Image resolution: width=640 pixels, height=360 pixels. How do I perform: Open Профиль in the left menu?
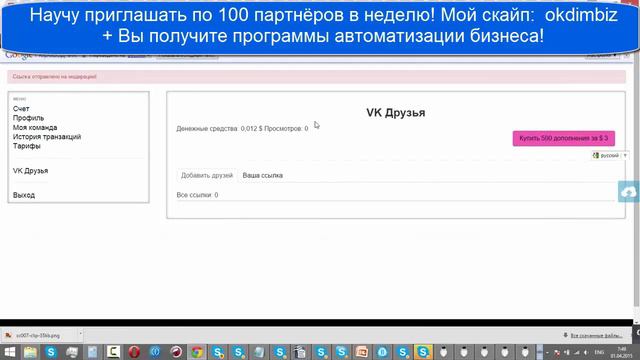coord(28,118)
